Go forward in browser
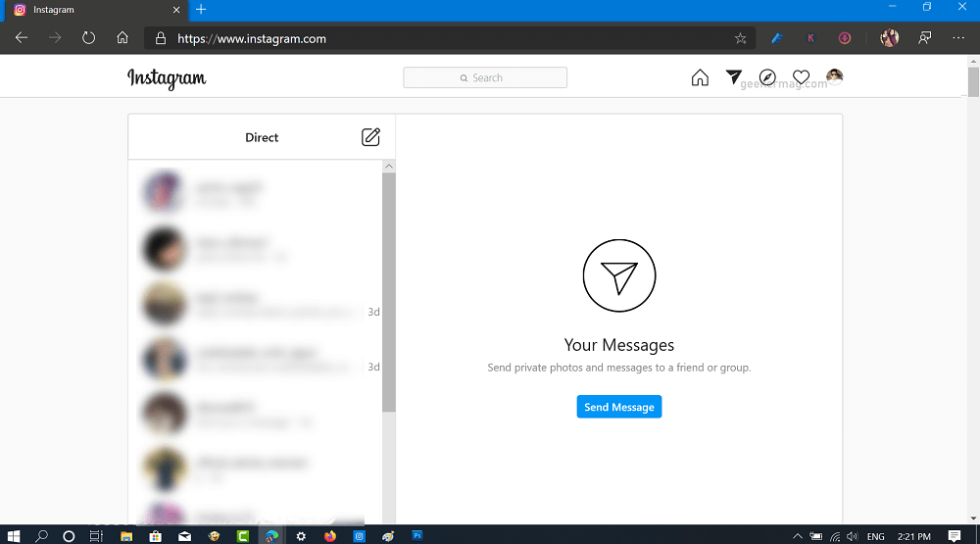Screen dimensions: 980x544 pyautogui.click(x=55, y=38)
